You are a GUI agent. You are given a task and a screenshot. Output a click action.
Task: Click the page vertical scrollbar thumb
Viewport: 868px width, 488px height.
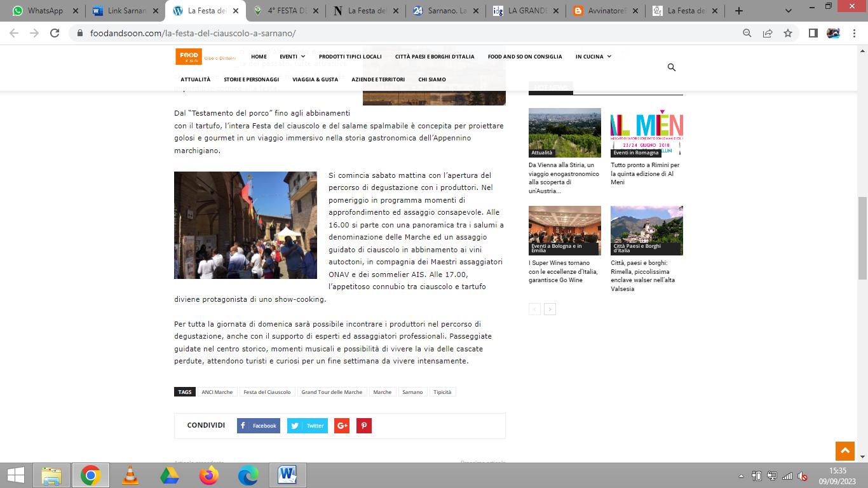coord(862,238)
